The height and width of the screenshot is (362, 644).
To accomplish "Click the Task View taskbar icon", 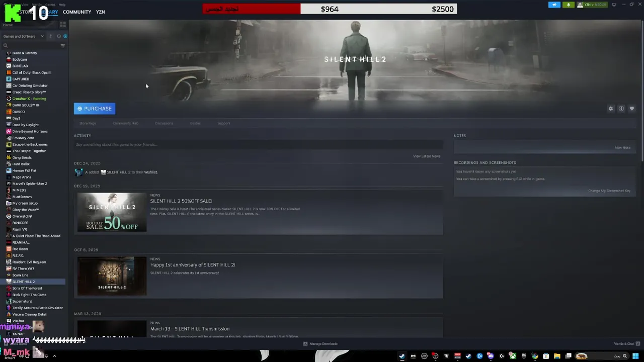I will (568, 356).
